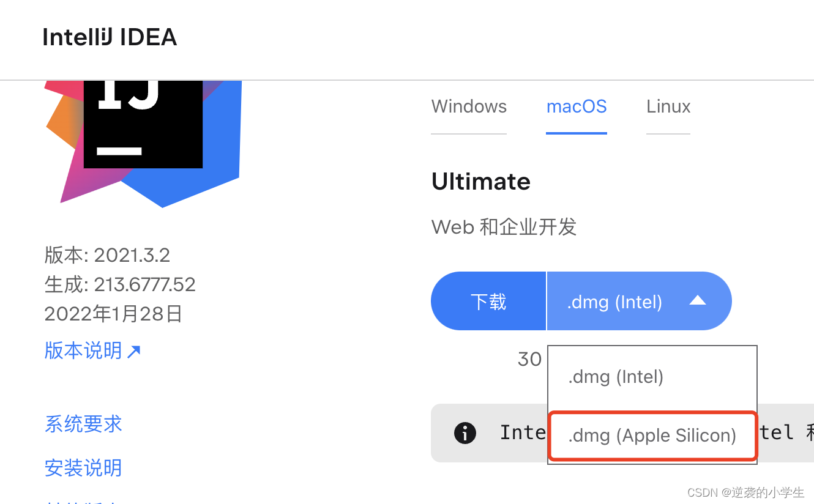
Task: Click the arrow icon beside 版本说明
Action: (134, 351)
